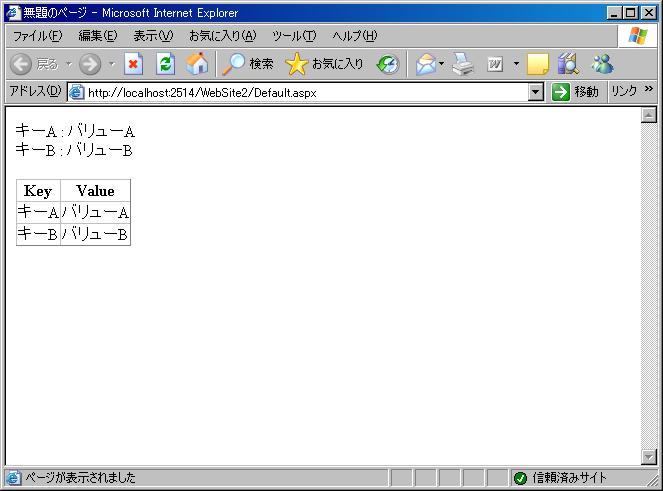Click the アドレス(D) label
The height and width of the screenshot is (491, 663).
point(36,91)
